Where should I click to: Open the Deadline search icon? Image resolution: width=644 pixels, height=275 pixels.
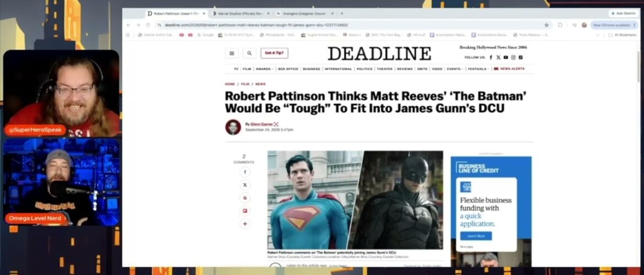pyautogui.click(x=249, y=53)
